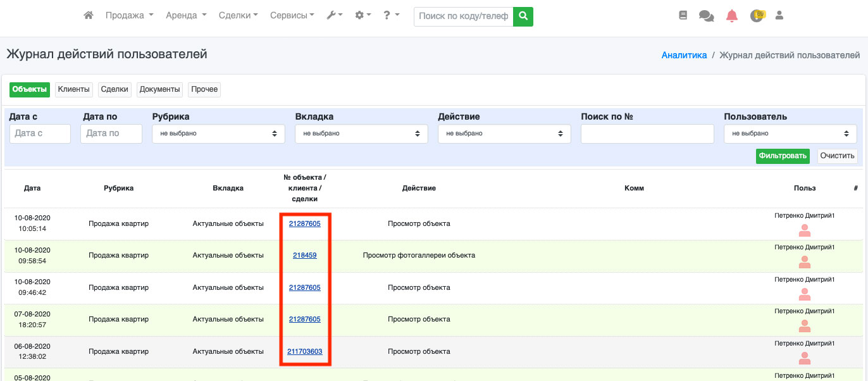Expand the Рубрика filter dropdown
The width and height of the screenshot is (868, 381).
pos(219,134)
